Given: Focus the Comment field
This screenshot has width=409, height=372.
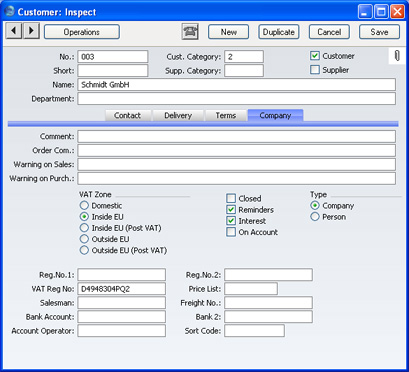Looking at the screenshot, I should 237,136.
